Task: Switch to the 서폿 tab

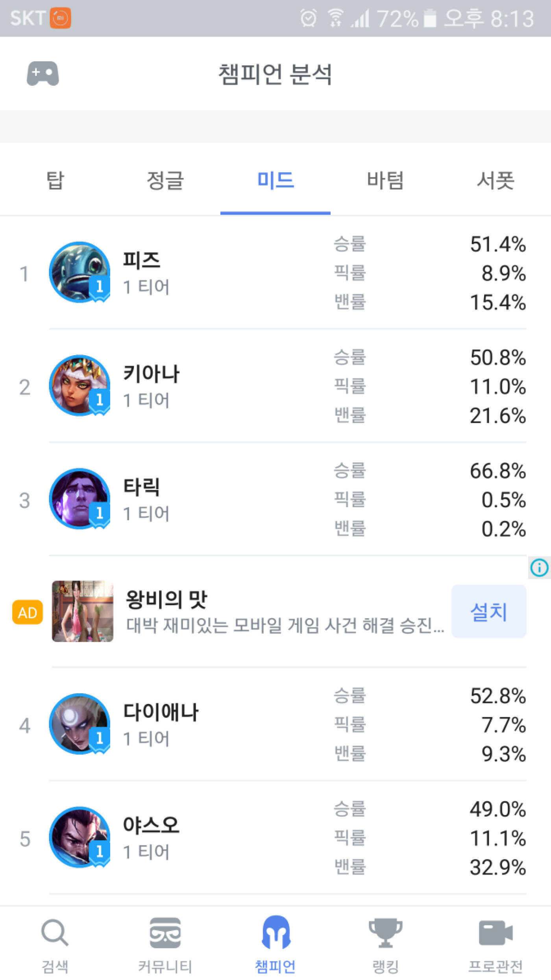Action: click(496, 181)
